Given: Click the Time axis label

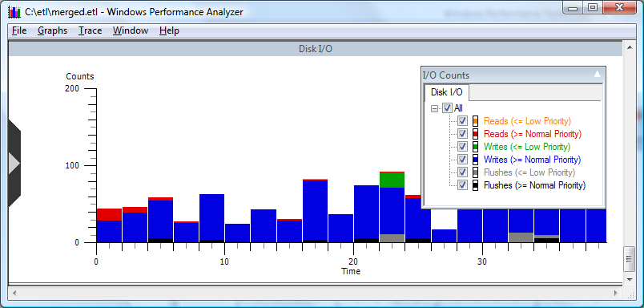Looking at the screenshot, I should pos(351,271).
